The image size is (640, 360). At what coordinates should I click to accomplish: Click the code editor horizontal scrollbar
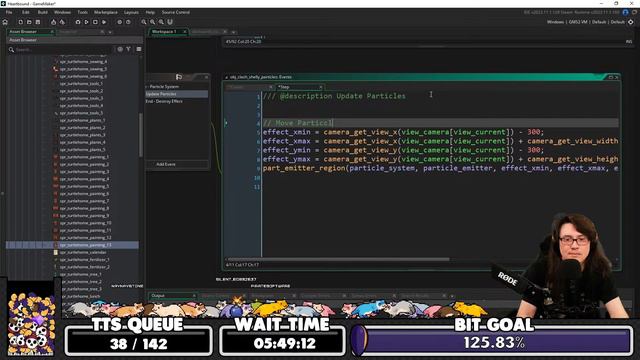[338, 259]
